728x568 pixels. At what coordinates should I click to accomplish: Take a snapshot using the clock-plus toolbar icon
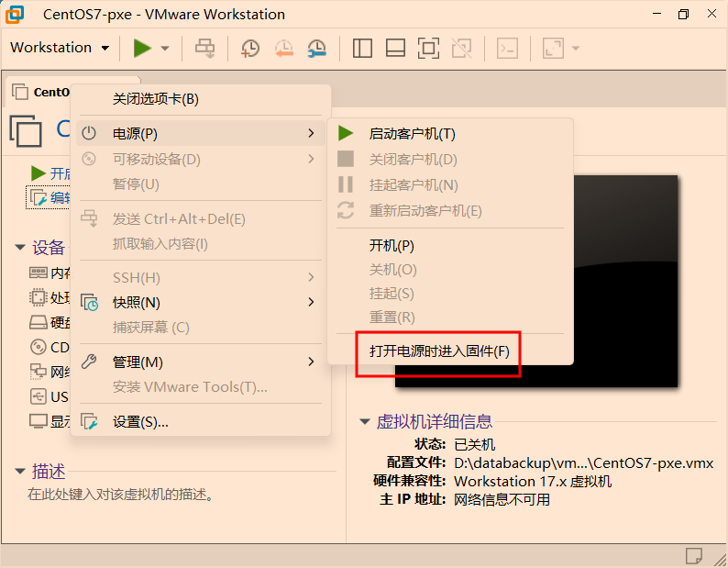coord(249,49)
